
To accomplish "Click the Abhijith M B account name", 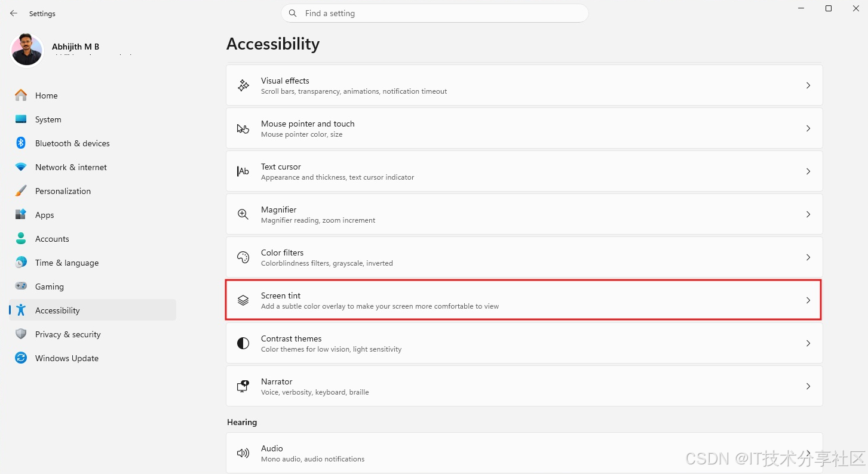I will [76, 47].
